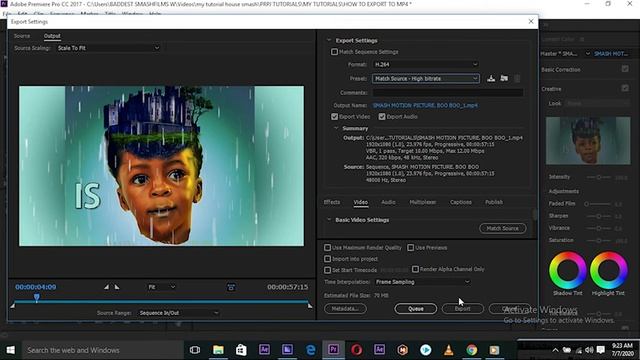Open the Publish tab

coord(494,202)
